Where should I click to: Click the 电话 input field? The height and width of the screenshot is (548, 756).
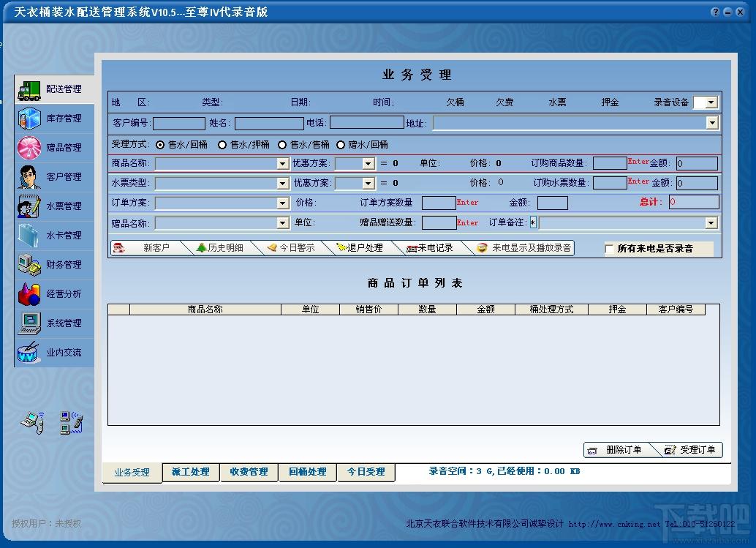click(367, 122)
